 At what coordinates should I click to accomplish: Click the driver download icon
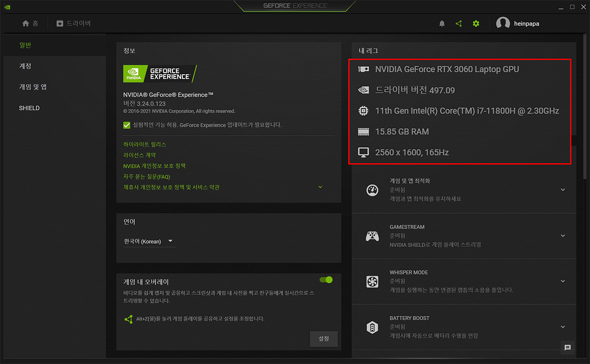[60, 23]
